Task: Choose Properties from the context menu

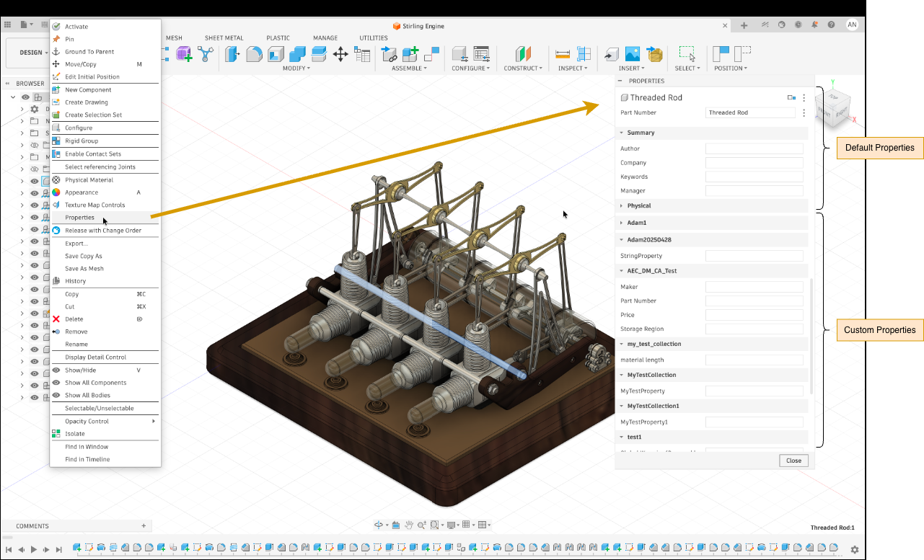Action: tap(79, 217)
